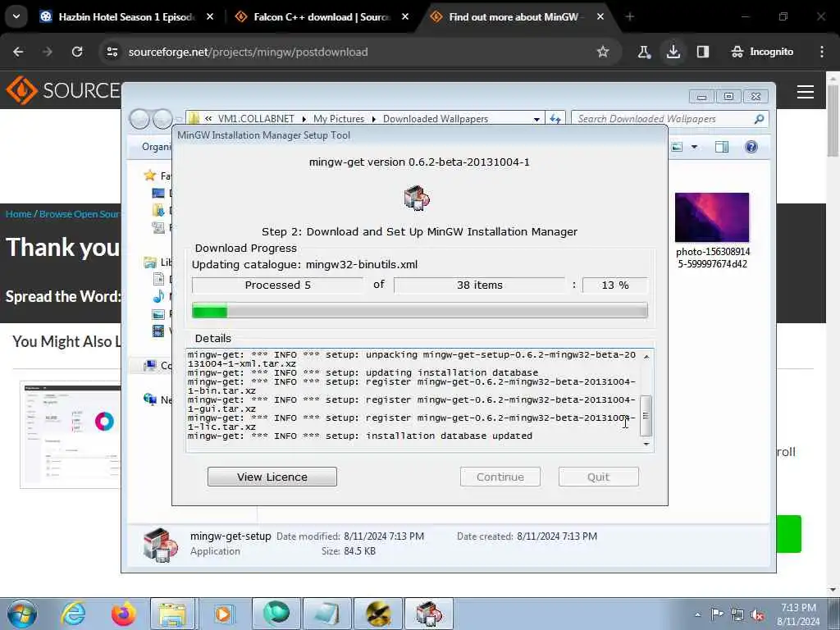Click the Incognito indicator
Viewport: 840px width, 630px height.
click(x=762, y=52)
